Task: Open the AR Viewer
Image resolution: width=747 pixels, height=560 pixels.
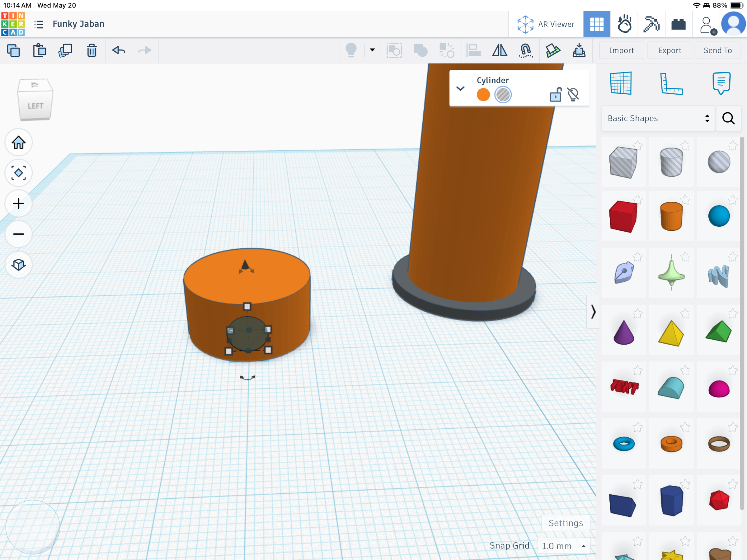Action: coord(546,24)
